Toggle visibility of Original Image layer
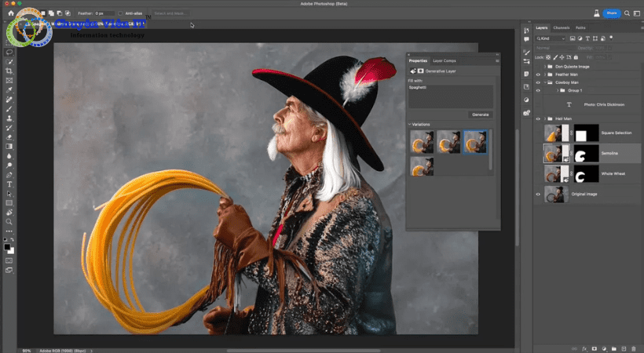Image resolution: width=644 pixels, height=353 pixels. (x=539, y=194)
